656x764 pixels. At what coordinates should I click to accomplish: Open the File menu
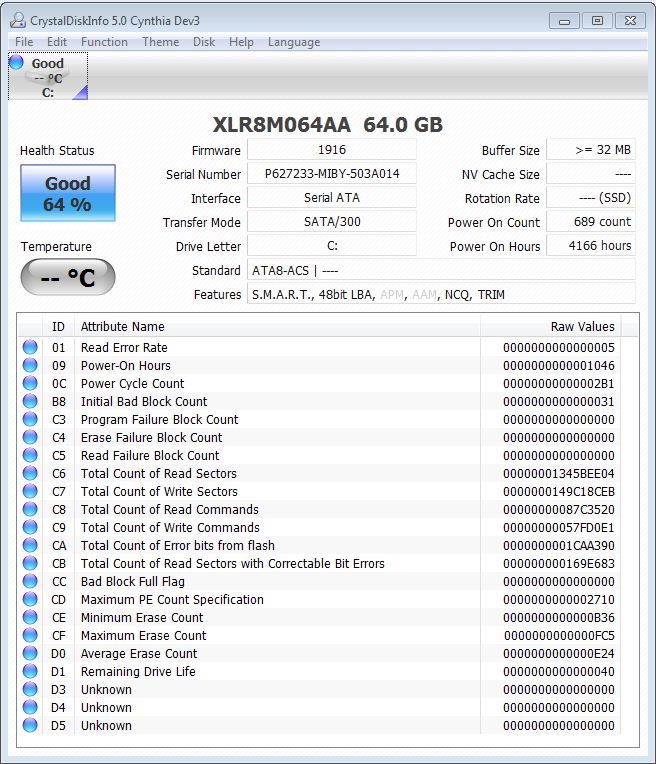point(24,42)
